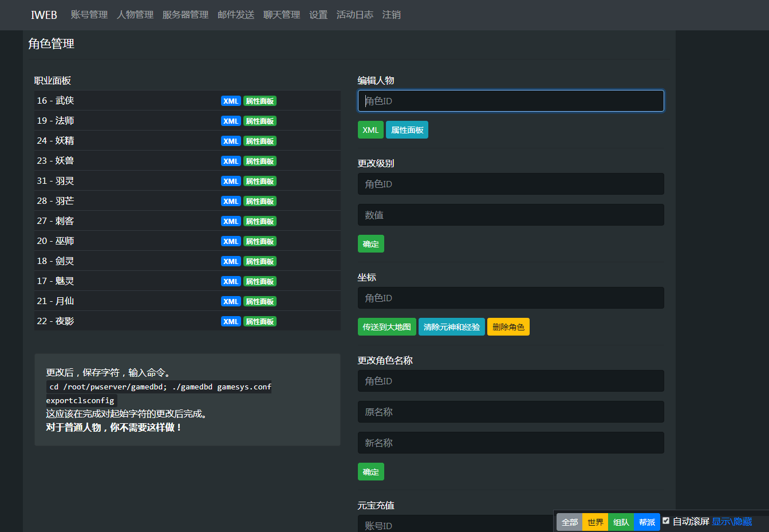Focus 角色ID field under 坐标
The width and height of the screenshot is (769, 532).
coord(511,298)
